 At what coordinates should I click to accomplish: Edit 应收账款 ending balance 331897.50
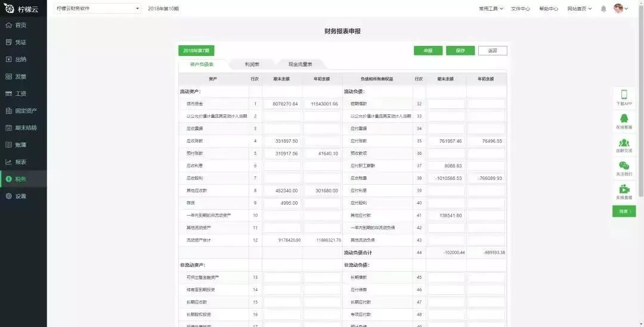point(281,141)
